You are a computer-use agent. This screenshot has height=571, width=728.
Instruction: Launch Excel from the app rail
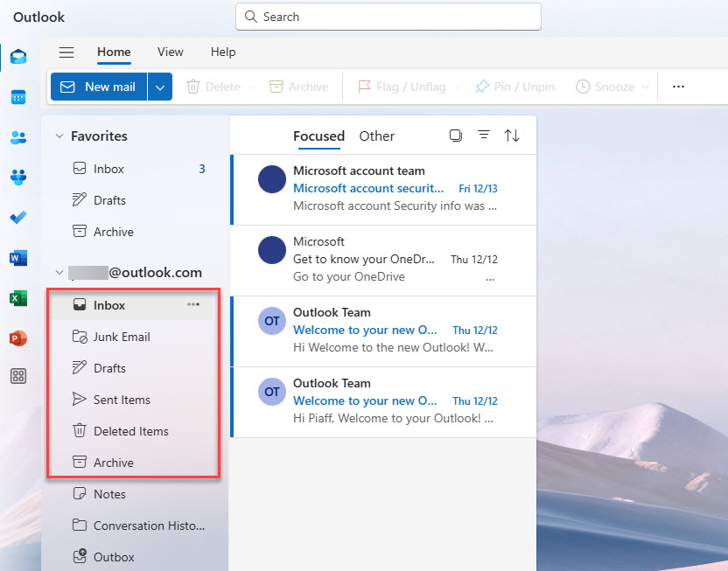18,298
